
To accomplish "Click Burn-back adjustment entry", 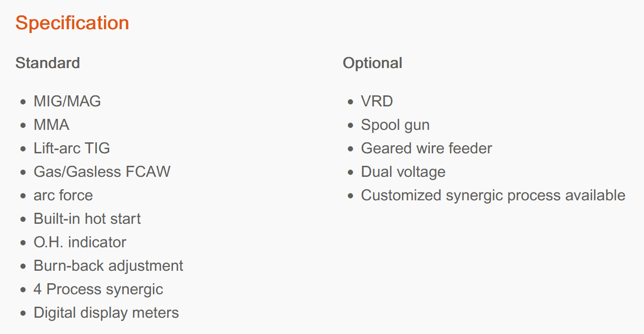I will point(108,265).
